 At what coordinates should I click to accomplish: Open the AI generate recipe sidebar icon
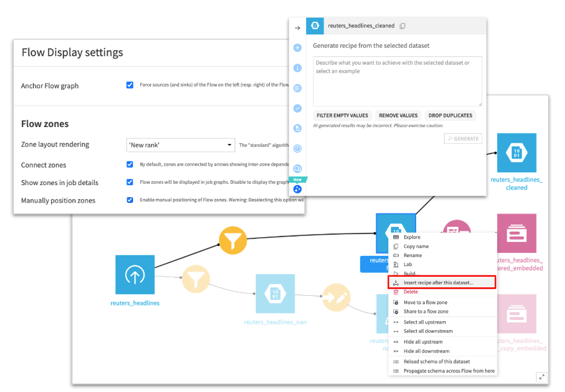pyautogui.click(x=297, y=189)
